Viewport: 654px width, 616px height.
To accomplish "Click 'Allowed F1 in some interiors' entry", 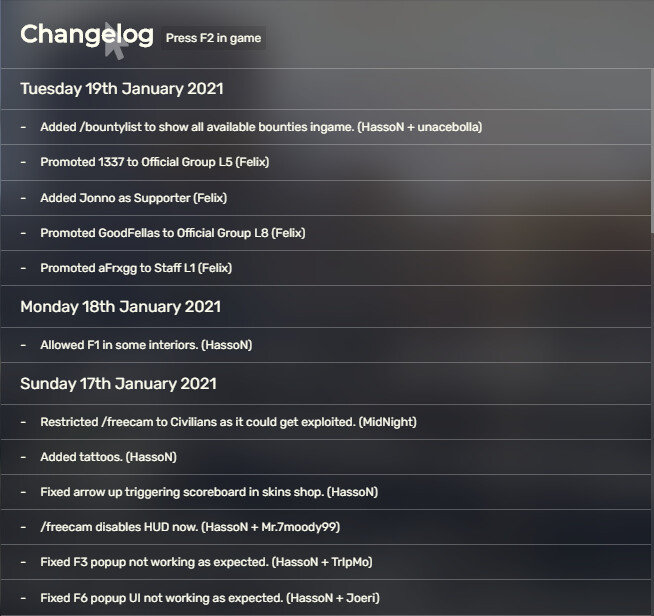I will tap(146, 345).
